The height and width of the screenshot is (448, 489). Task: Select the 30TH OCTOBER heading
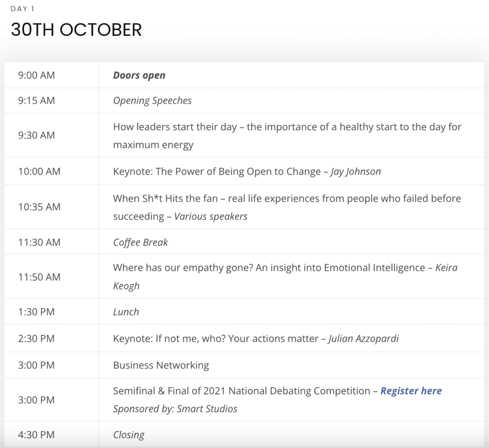click(x=77, y=30)
